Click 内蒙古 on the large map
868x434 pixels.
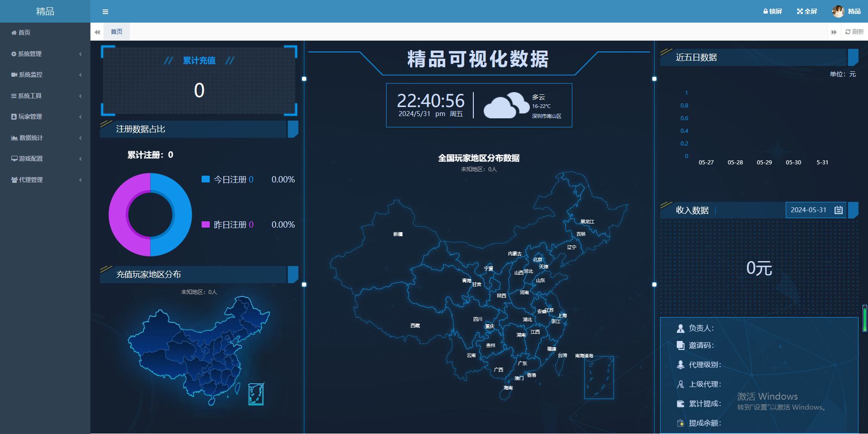(514, 254)
